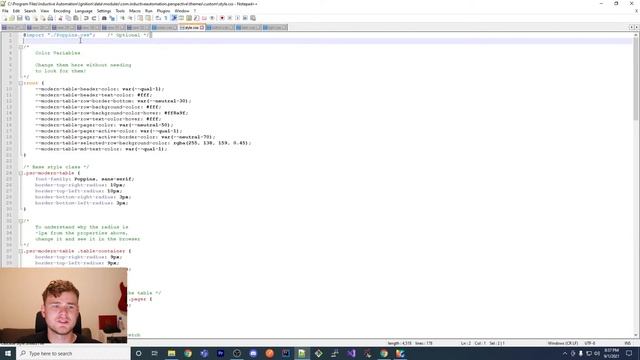Click the Zoom Out toolbar icon
This screenshot has width=640, height=360.
131,18
